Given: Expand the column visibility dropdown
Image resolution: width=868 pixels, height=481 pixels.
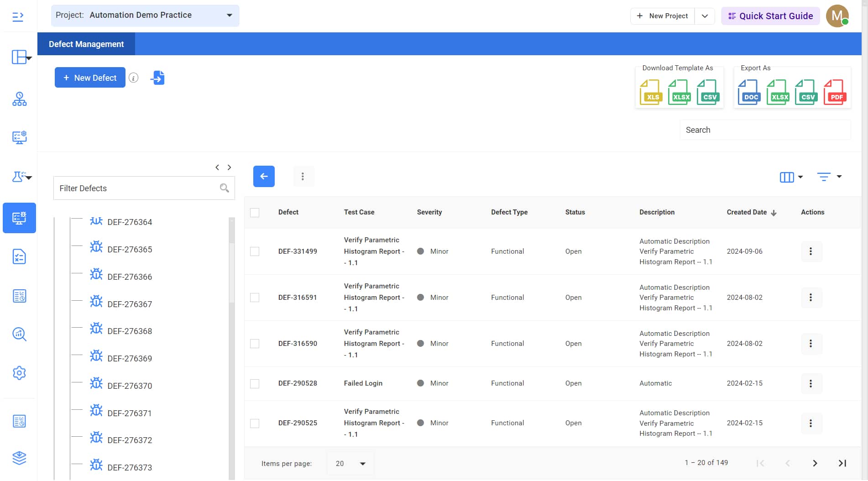Looking at the screenshot, I should point(791,177).
